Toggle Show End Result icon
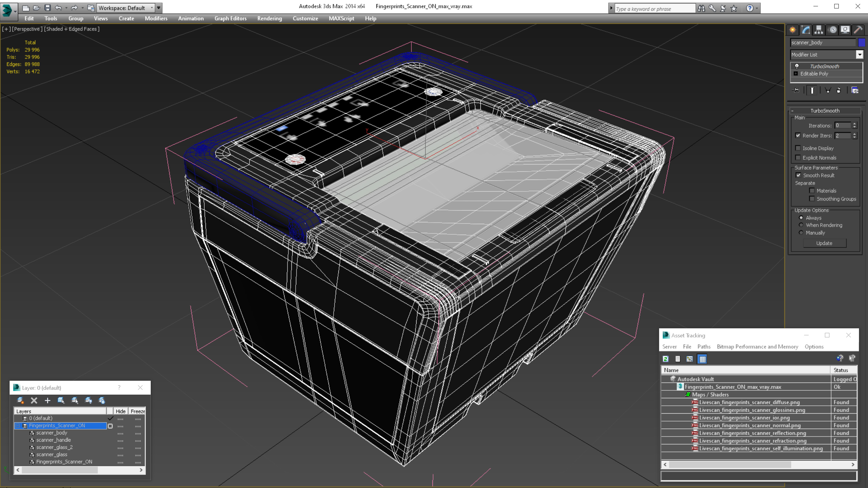Image resolution: width=868 pixels, height=488 pixels. [x=812, y=90]
